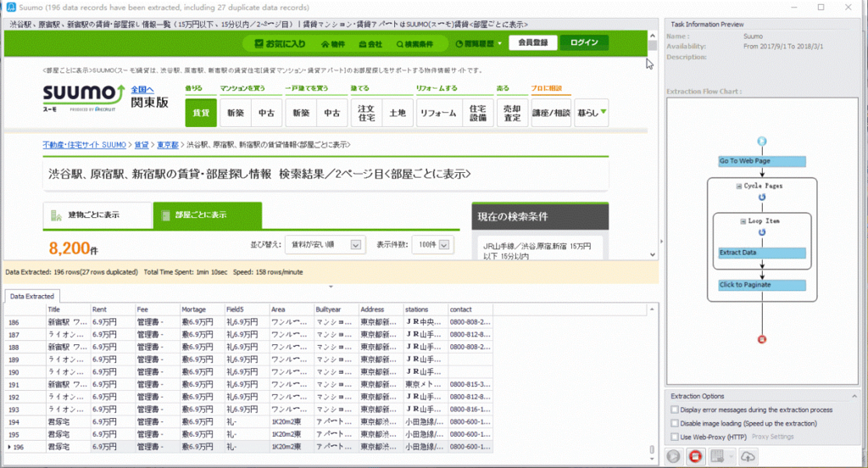Click the 検索条件 search icon
Viewport: 868px width, 468px height.
tap(400, 44)
